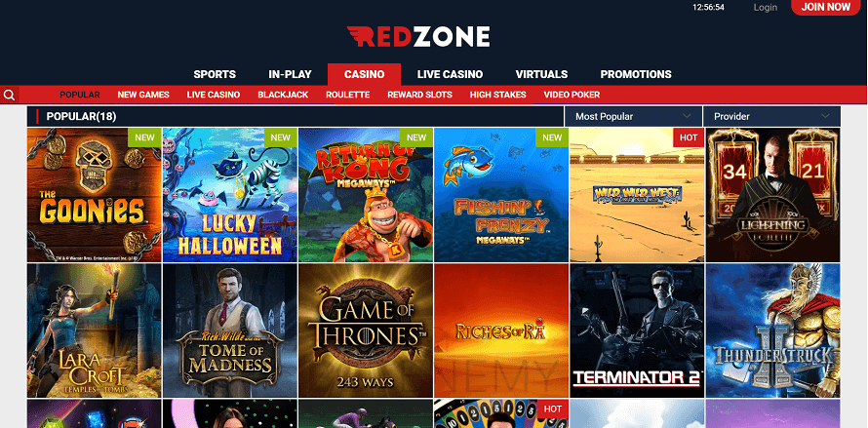868x428 pixels.
Task: Open Return of Kong Megaways
Action: [366, 195]
